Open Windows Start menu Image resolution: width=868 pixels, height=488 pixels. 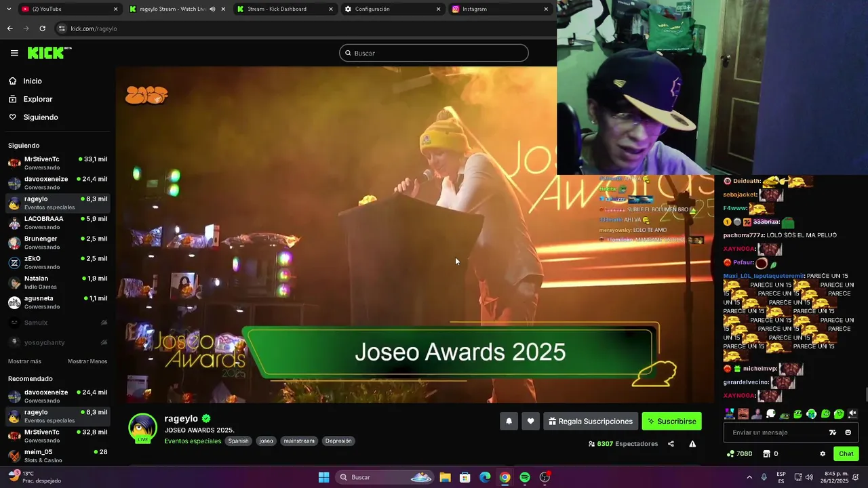pyautogui.click(x=323, y=477)
